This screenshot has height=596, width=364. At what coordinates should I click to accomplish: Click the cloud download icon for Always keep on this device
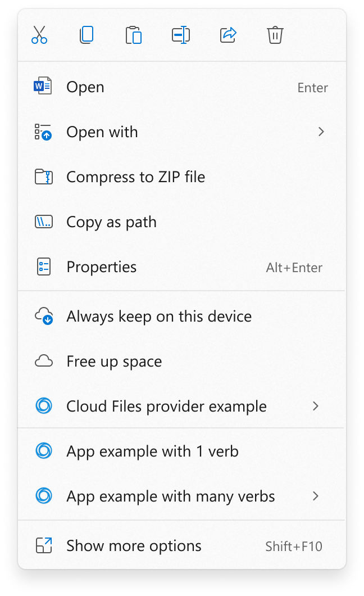[44, 316]
